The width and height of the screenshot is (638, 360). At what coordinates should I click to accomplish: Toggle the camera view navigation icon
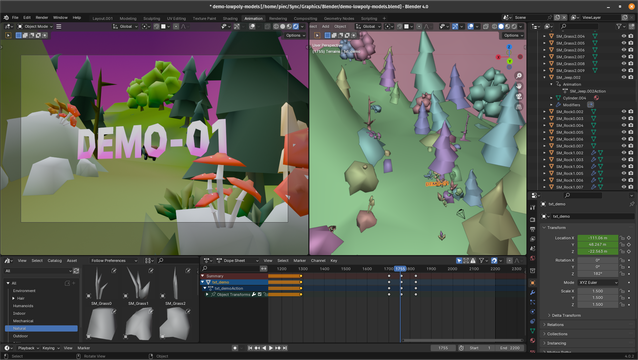519,96
